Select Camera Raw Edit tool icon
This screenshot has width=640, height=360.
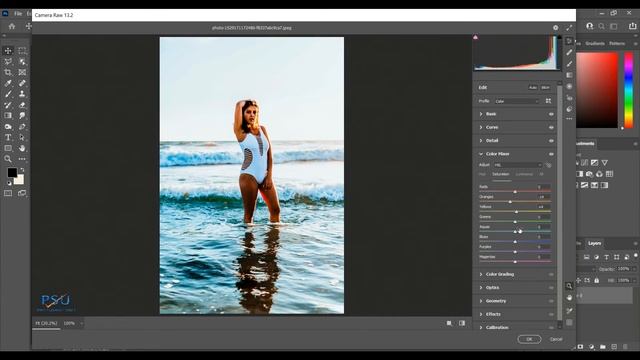click(569, 41)
